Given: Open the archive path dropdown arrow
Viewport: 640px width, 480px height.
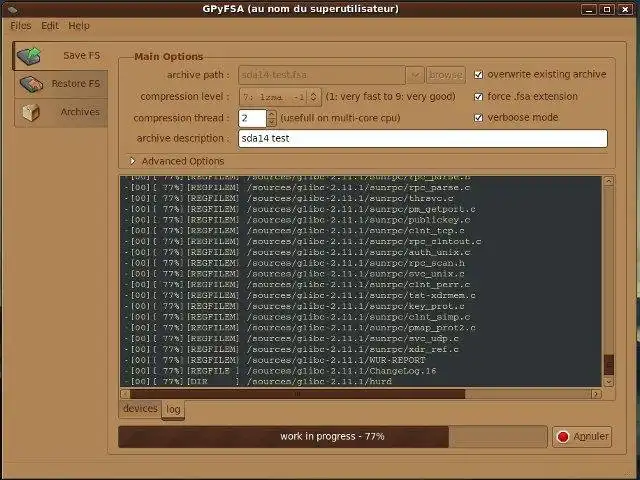Looking at the screenshot, I should point(415,75).
